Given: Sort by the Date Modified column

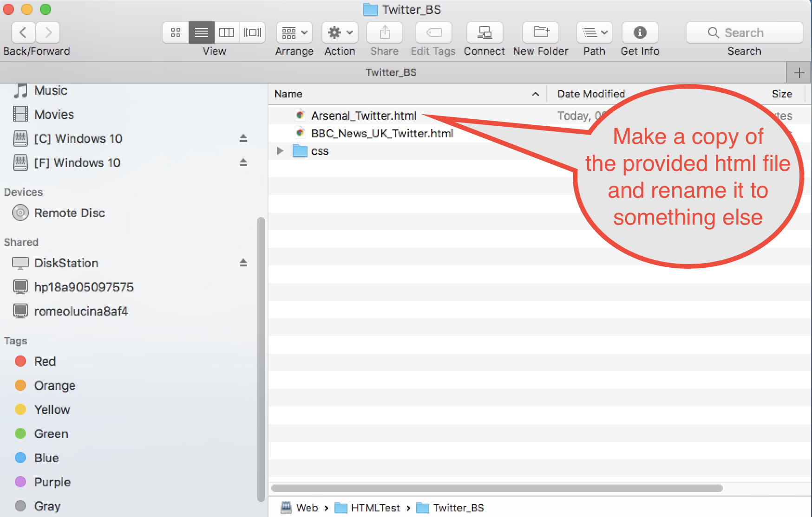Looking at the screenshot, I should pyautogui.click(x=591, y=94).
